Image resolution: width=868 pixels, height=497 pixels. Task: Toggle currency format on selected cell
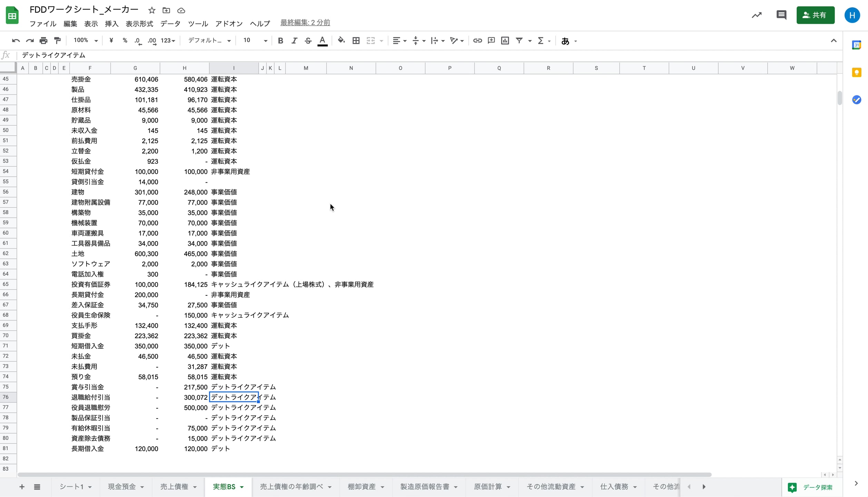(111, 40)
